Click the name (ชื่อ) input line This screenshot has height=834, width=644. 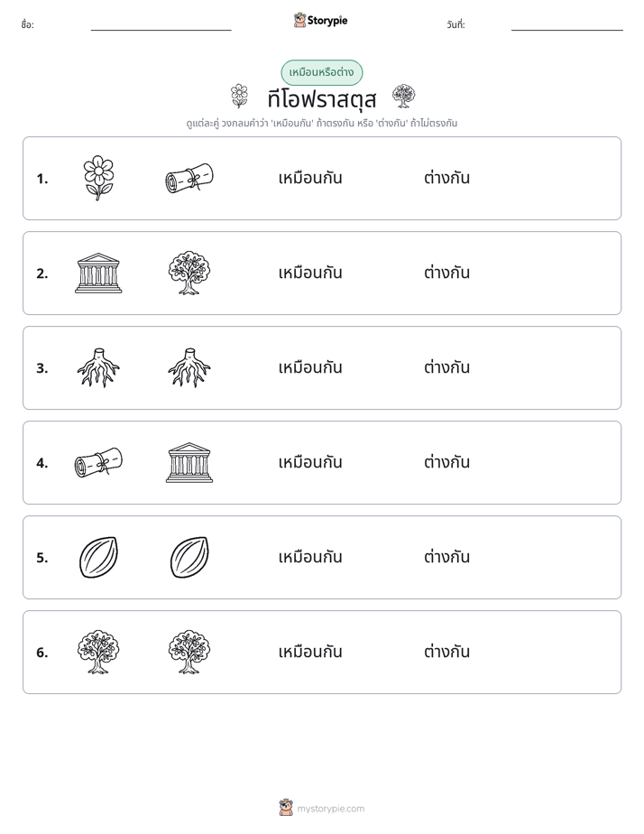coord(161,25)
